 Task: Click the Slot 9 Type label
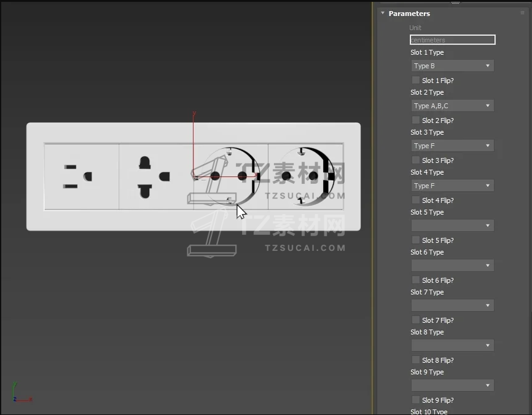427,372
